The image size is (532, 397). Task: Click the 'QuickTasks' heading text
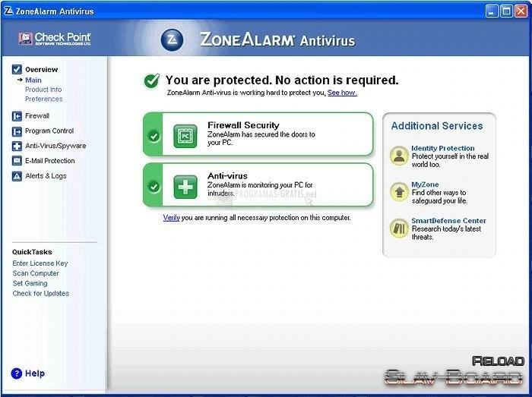[32, 252]
